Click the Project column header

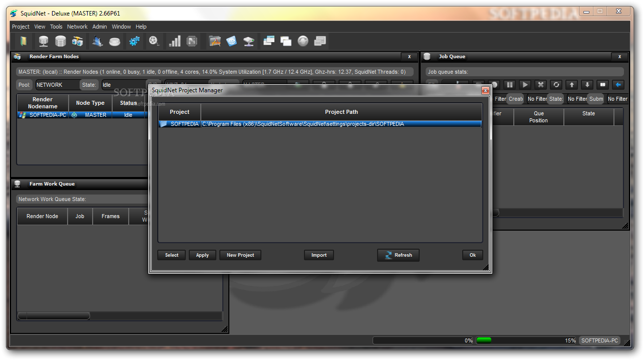click(x=180, y=112)
